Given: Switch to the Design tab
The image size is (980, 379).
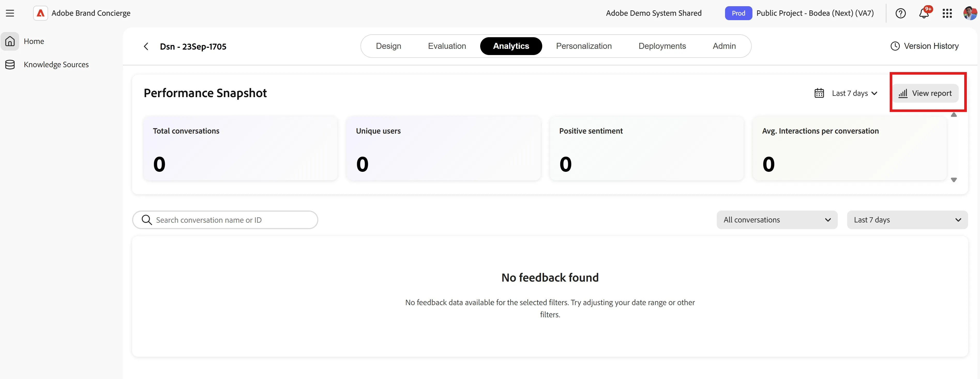Looking at the screenshot, I should [388, 46].
